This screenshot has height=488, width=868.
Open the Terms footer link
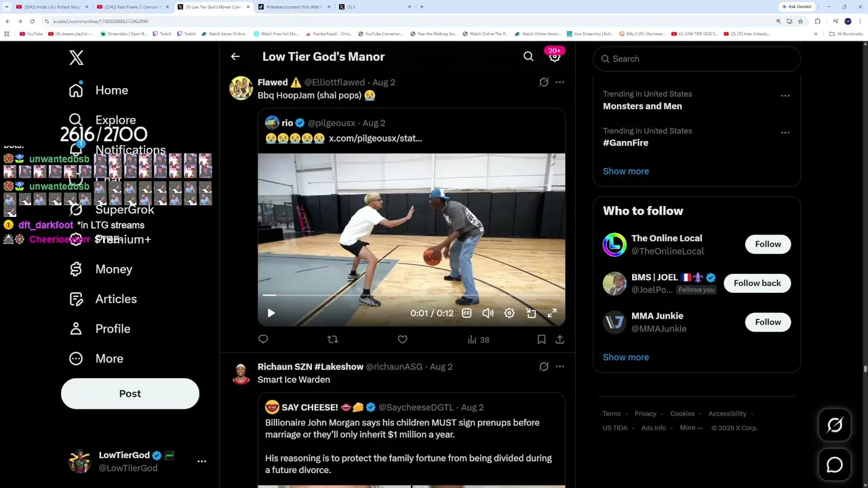pos(612,413)
